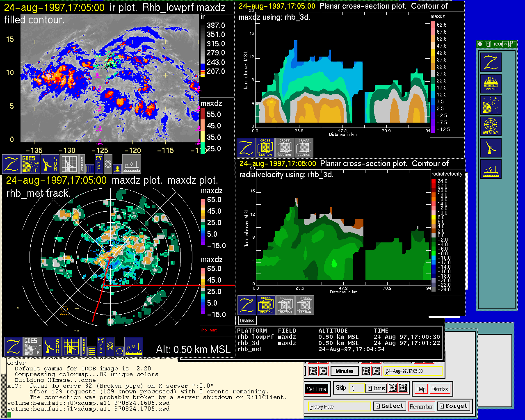Viewport: 525px width, 420px height.
Task: Toggle the BOUNDS overlay icon in maxdz plot toolbar
Action: click(x=84, y=347)
